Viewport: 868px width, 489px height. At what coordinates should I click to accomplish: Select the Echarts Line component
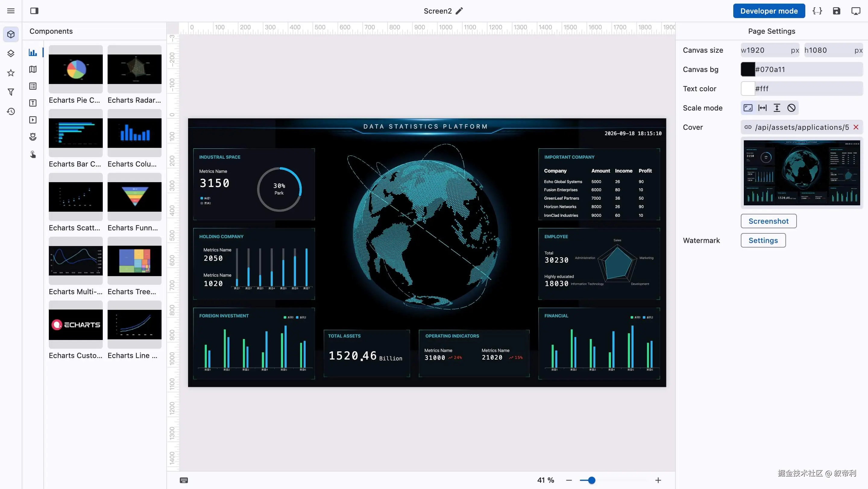134,330
